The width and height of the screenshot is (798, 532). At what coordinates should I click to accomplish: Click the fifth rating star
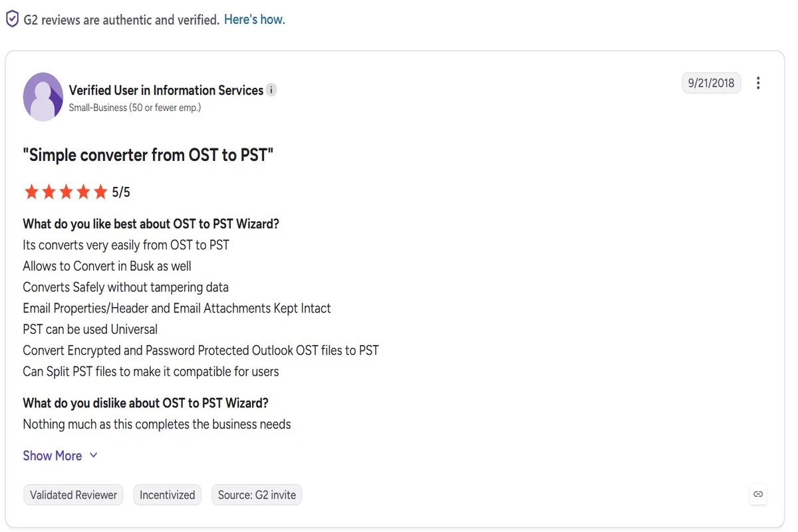pos(100,192)
